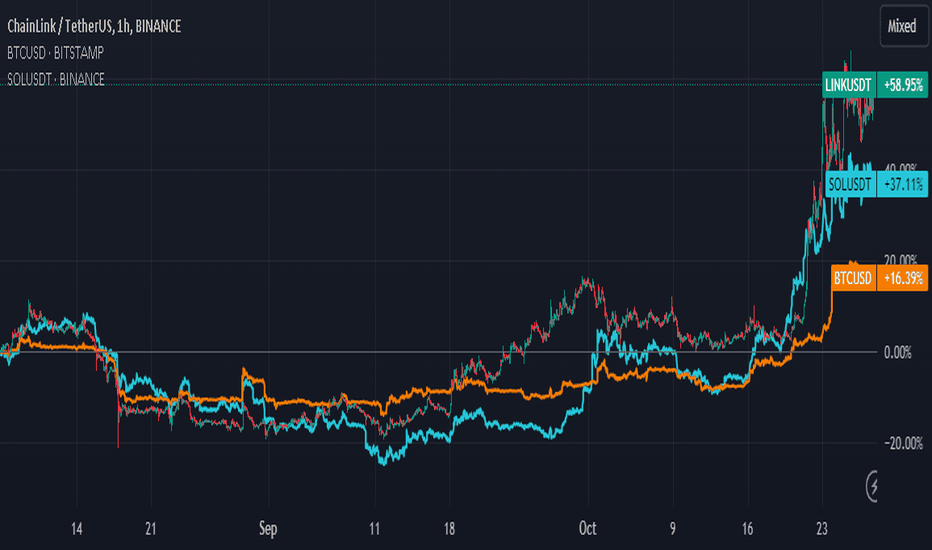This screenshot has width=932, height=550.
Task: Click the SOLUSDT price label
Action: 850,184
